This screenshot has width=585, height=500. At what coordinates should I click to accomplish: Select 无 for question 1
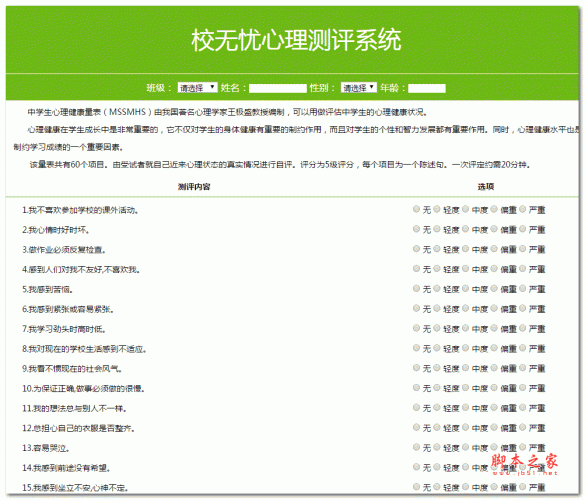416,209
